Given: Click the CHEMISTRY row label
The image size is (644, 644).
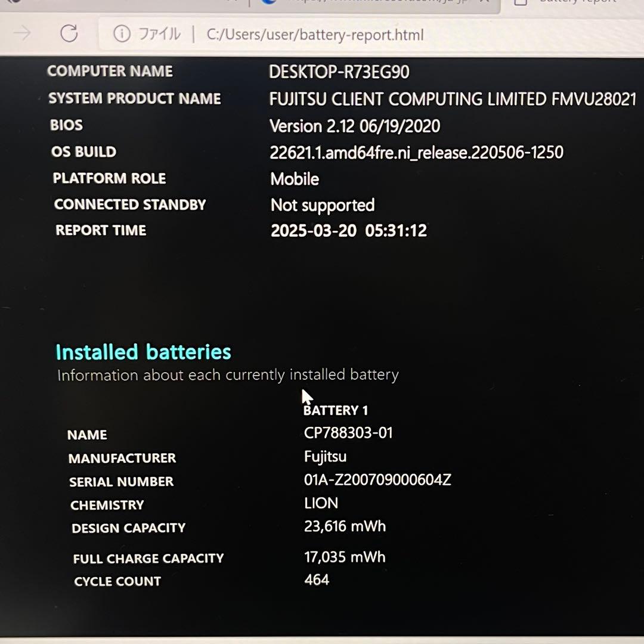Looking at the screenshot, I should pos(107,505).
